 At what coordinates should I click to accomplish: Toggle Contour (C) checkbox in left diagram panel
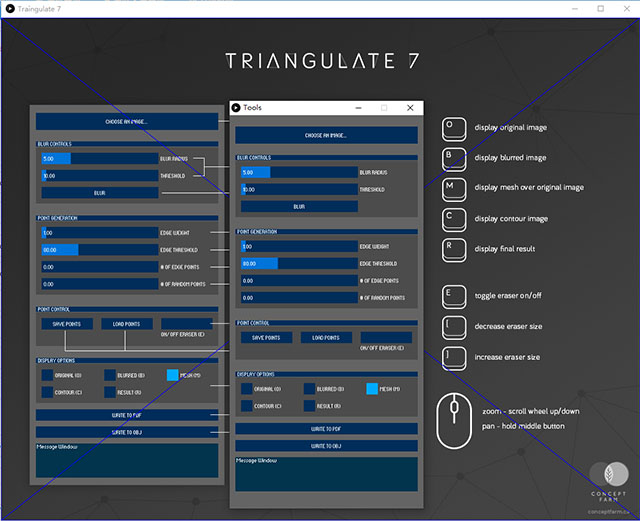[47, 392]
